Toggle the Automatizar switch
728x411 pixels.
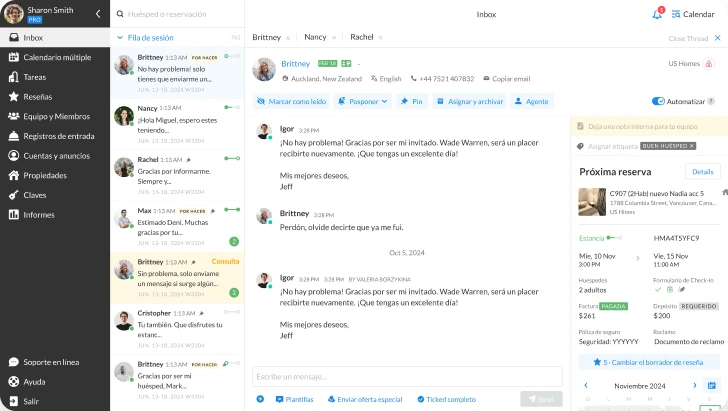[x=658, y=101]
